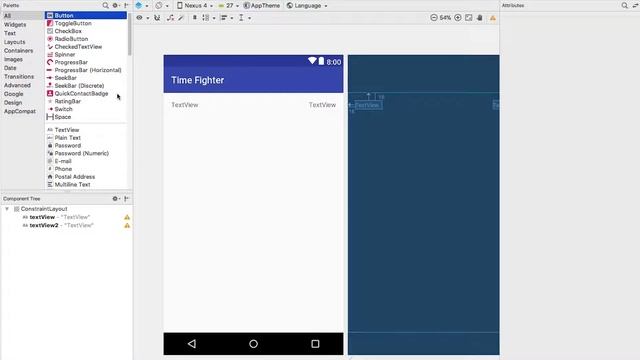Viewport: 640px width, 360px height.
Task: Select Google palette category
Action: point(13,94)
